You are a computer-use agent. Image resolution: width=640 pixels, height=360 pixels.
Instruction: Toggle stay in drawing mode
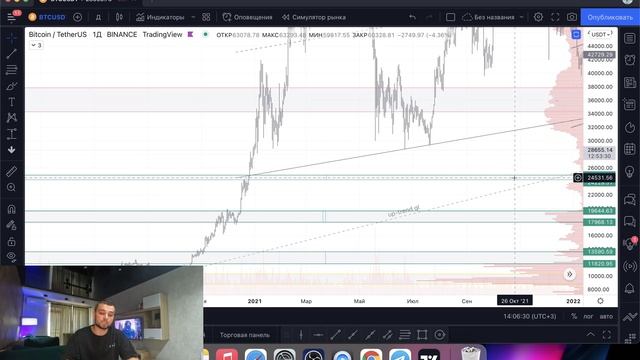(x=11, y=225)
